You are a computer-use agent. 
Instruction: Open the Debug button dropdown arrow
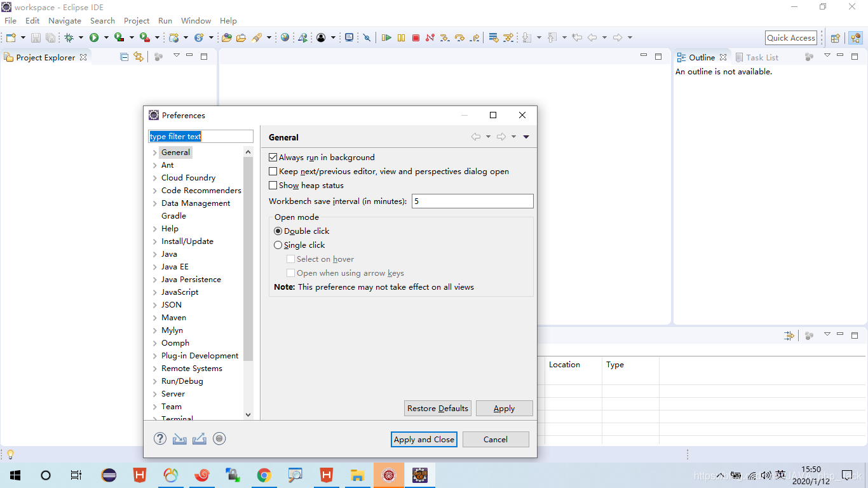coord(81,37)
